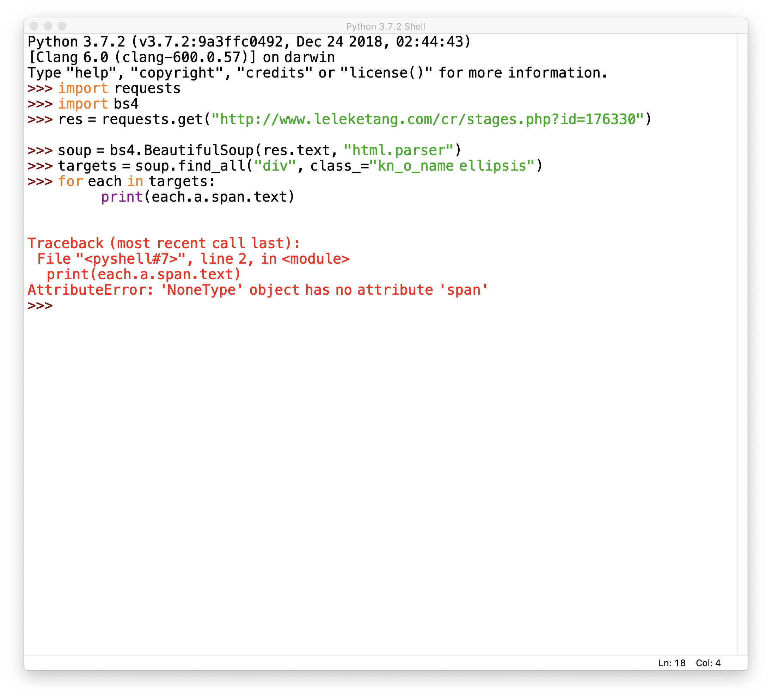772x700 pixels.
Task: Click the AttributeError 'NoneType' message line
Action: 258,290
